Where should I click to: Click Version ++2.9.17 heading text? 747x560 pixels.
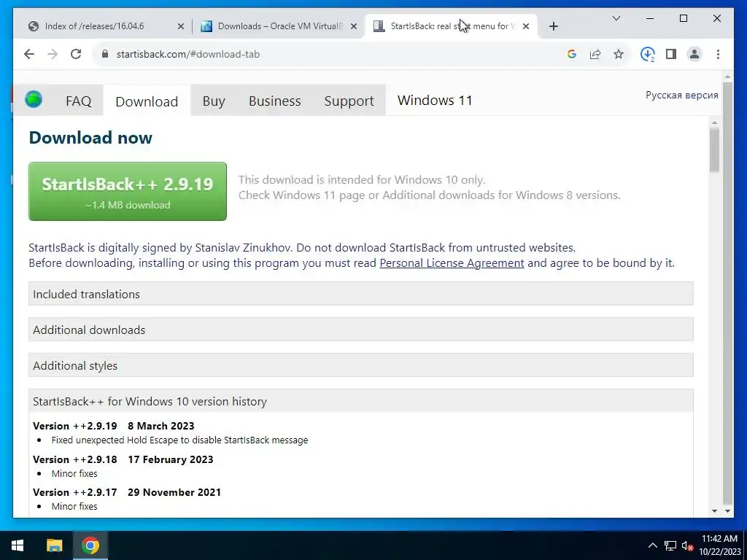[x=75, y=492]
